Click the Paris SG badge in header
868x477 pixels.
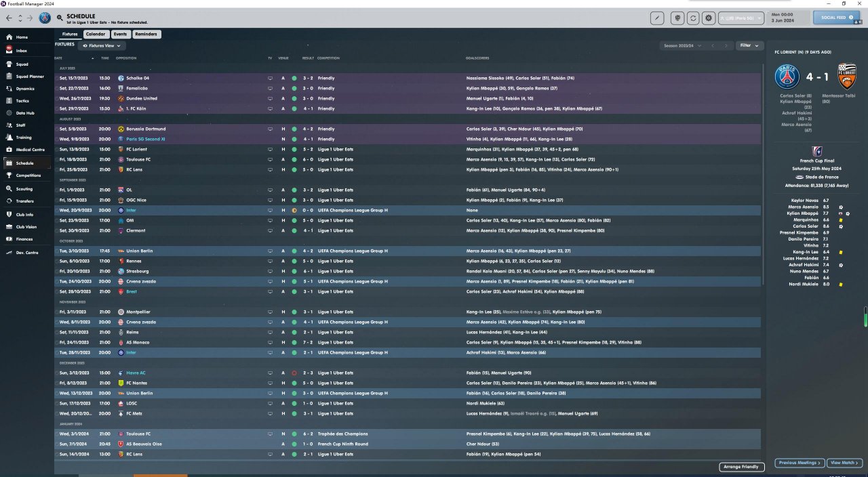(45, 18)
